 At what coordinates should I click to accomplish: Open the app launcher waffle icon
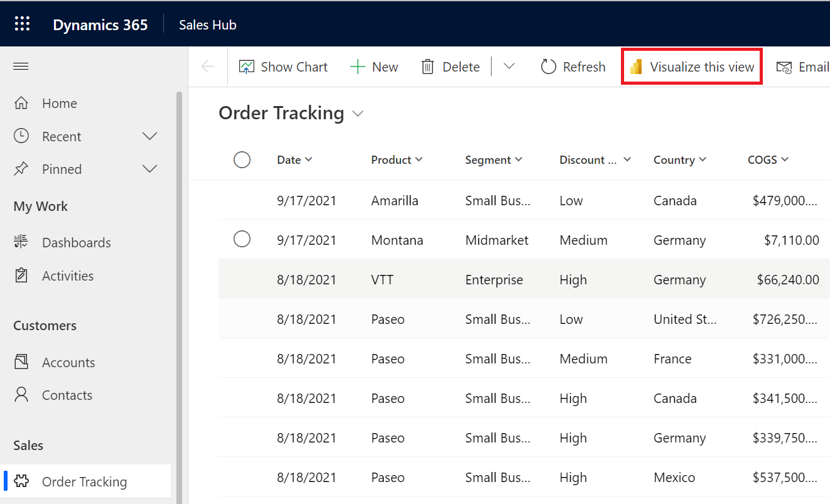(22, 24)
